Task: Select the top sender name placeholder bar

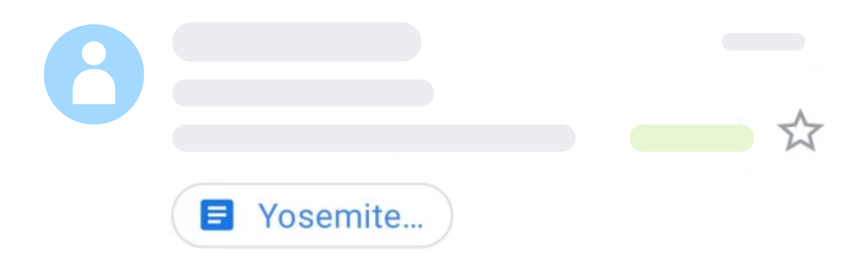Action: click(297, 42)
